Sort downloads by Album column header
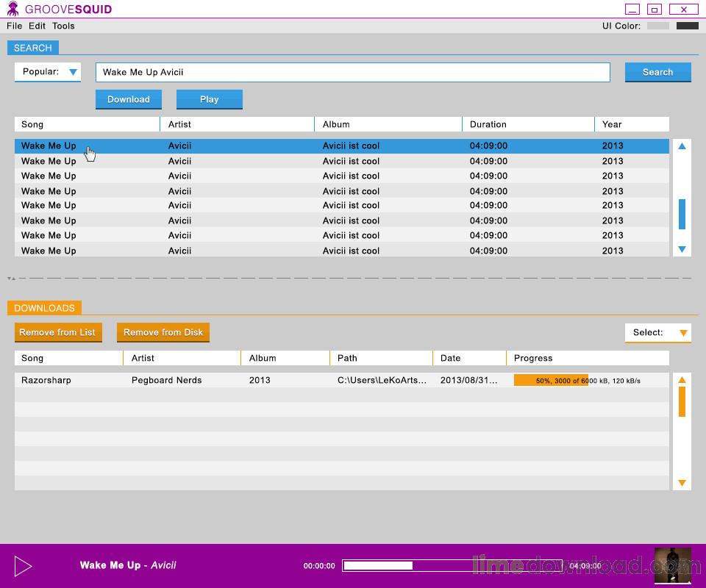 click(x=285, y=358)
